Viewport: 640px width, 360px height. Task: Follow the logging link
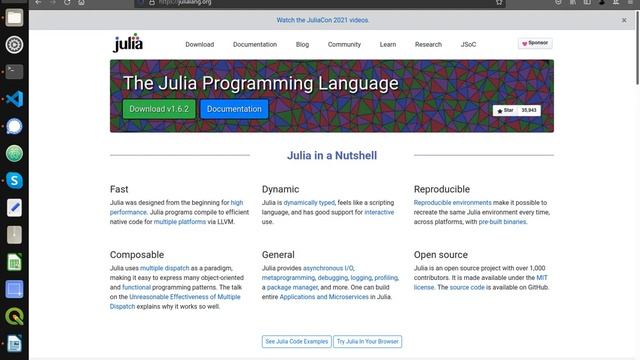pyautogui.click(x=361, y=278)
